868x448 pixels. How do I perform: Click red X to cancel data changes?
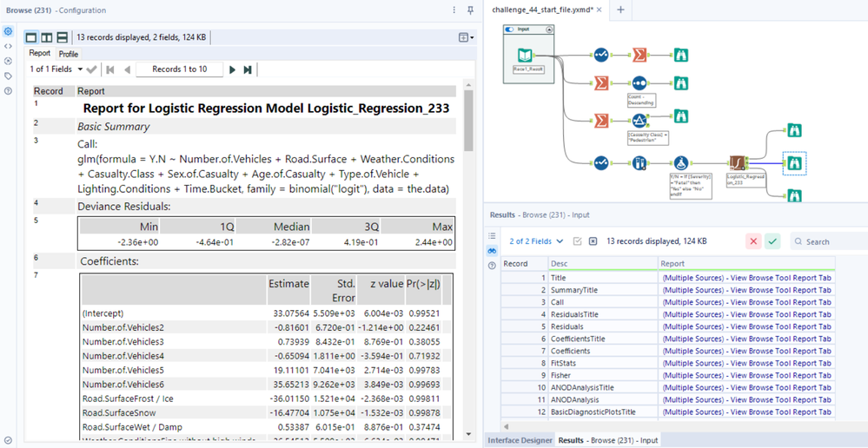[753, 241]
